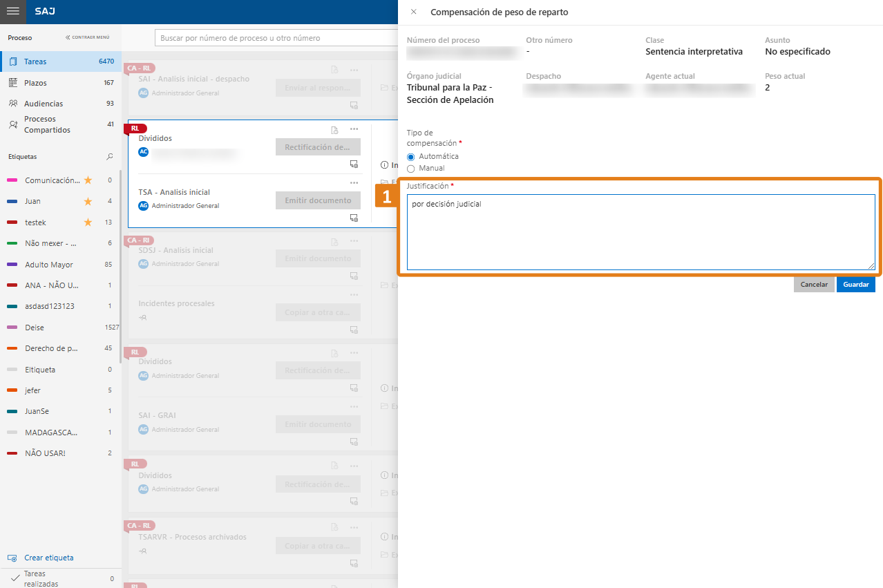Select the Manual compensation type
Viewport: 883px width, 588px height.
coord(411,169)
